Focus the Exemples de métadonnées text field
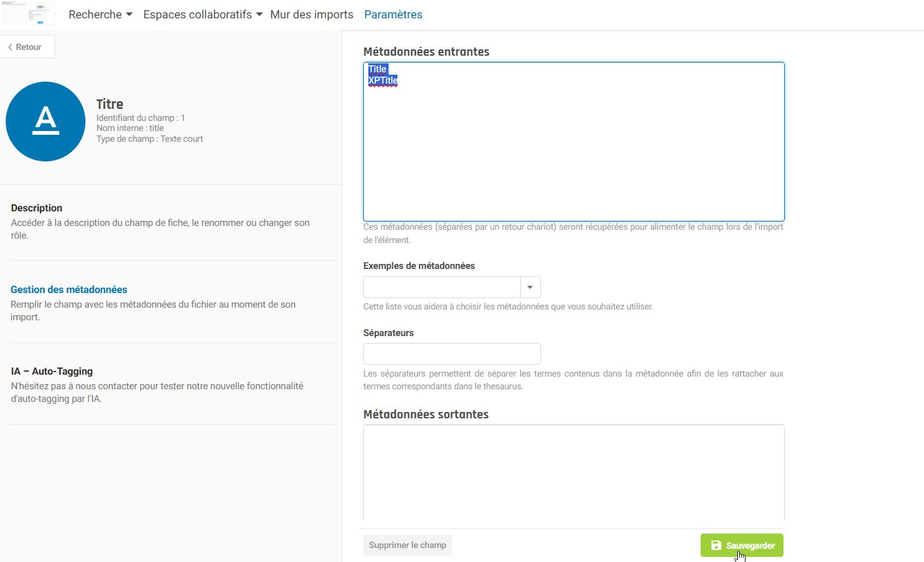924x562 pixels. 442,287
